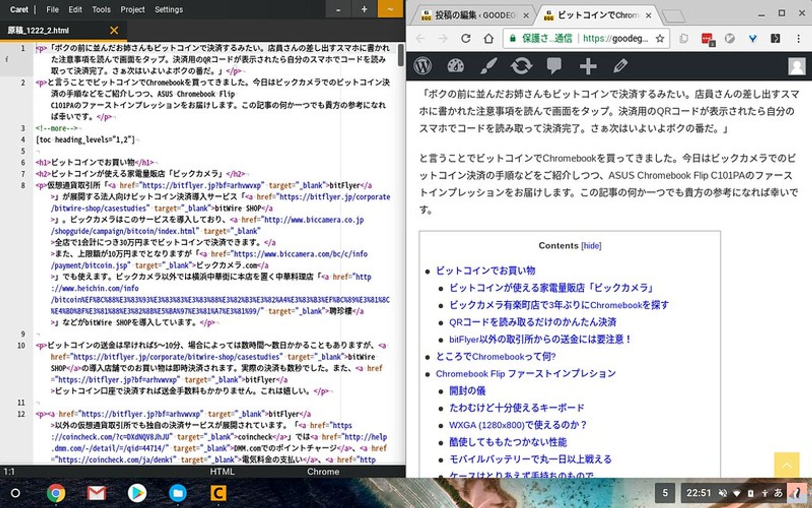
Task: Open bitFlyer以外の取引所 contents link
Action: 540,339
